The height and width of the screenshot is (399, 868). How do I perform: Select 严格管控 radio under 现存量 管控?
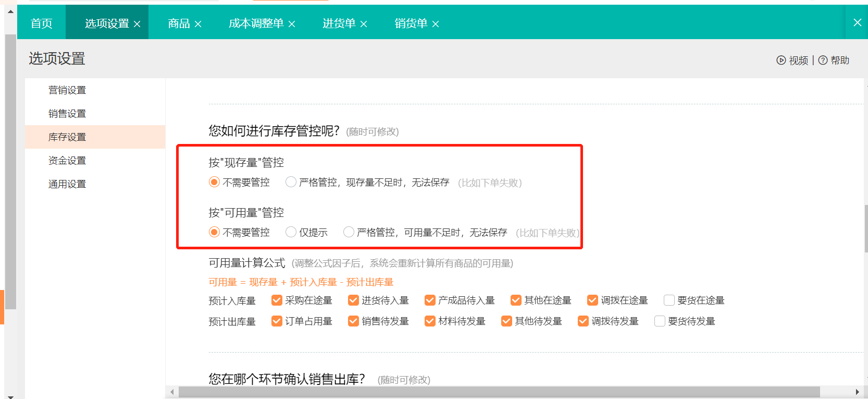tap(291, 182)
